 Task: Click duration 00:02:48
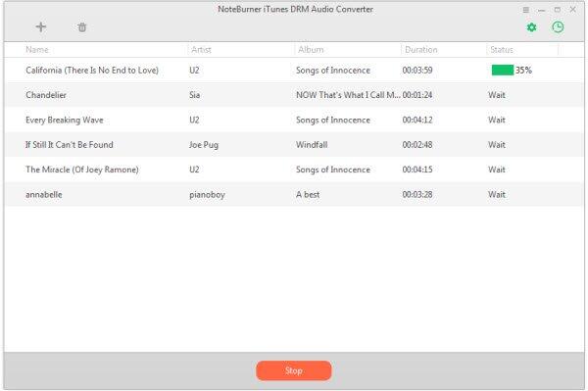tap(417, 145)
